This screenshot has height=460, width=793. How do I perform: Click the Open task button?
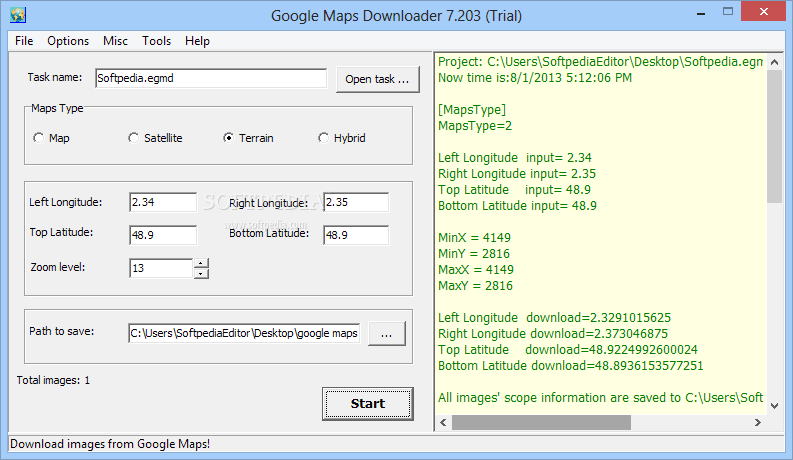click(x=378, y=79)
